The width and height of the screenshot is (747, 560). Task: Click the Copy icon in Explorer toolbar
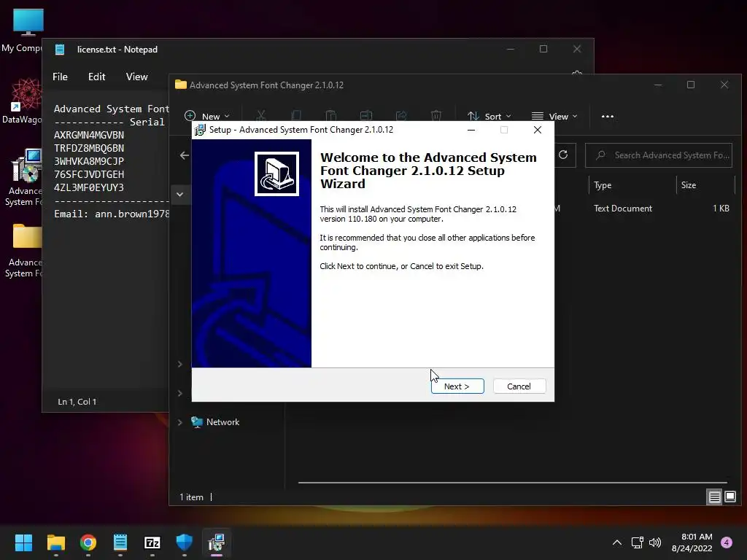(x=296, y=116)
